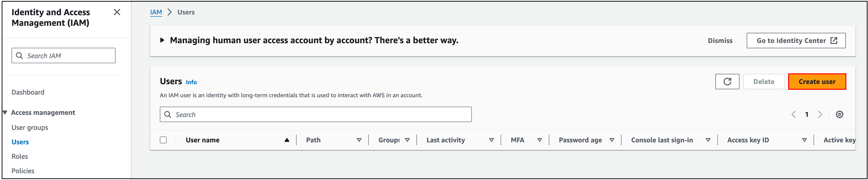This screenshot has width=868, height=180.
Task: Open User groups in sidebar
Action: 30,127
